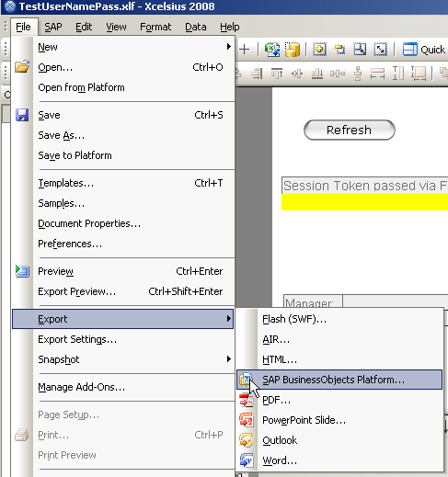Click the Space Evenly Across icon
Screen dimensions: 448x477
[338, 74]
